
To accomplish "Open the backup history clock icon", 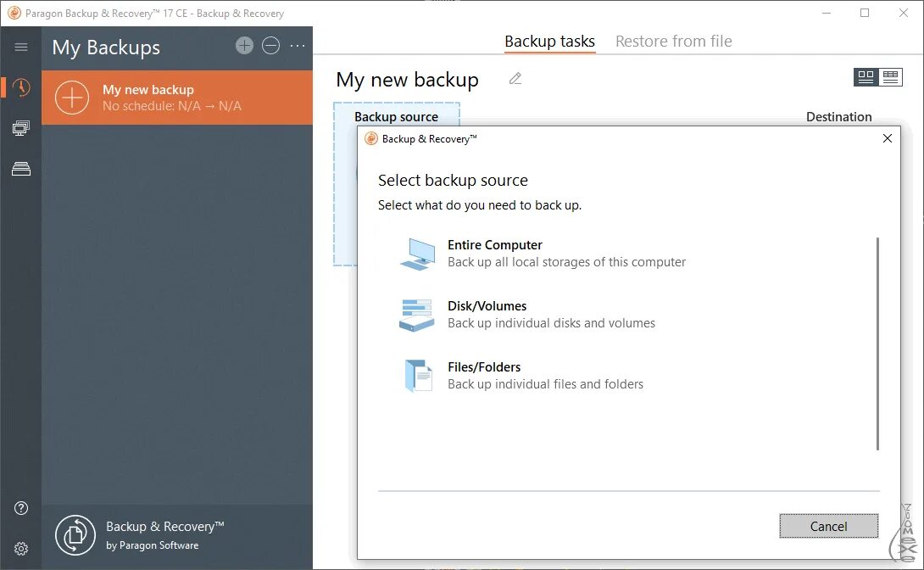I will point(21,87).
